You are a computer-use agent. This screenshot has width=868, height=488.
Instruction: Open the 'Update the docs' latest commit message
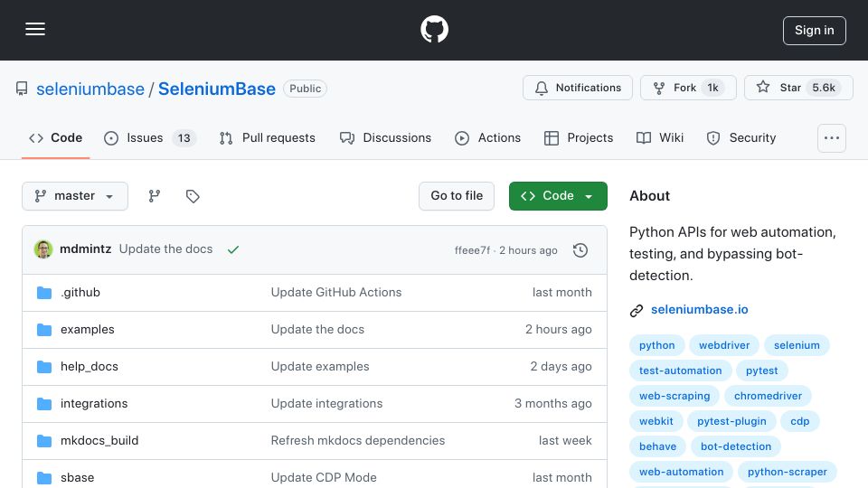[165, 249]
